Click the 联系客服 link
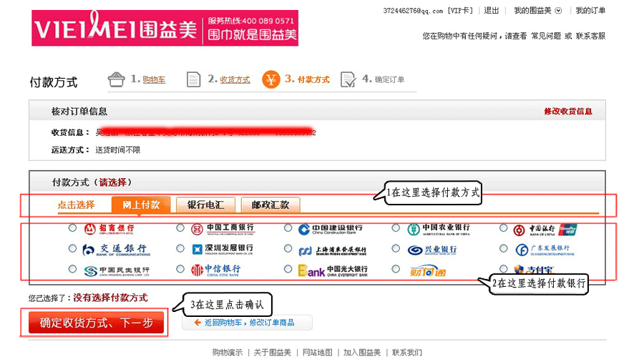 pos(590,36)
